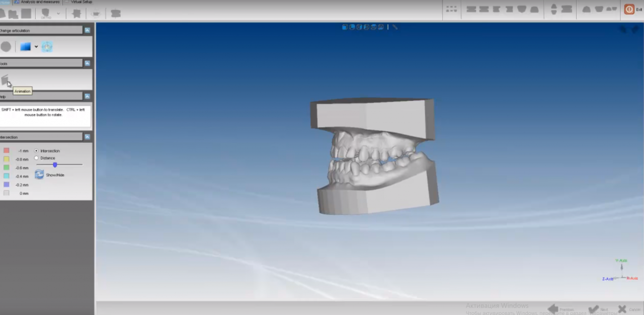The image size is (644, 315).
Task: Collapse the Tools panel
Action: (x=88, y=63)
